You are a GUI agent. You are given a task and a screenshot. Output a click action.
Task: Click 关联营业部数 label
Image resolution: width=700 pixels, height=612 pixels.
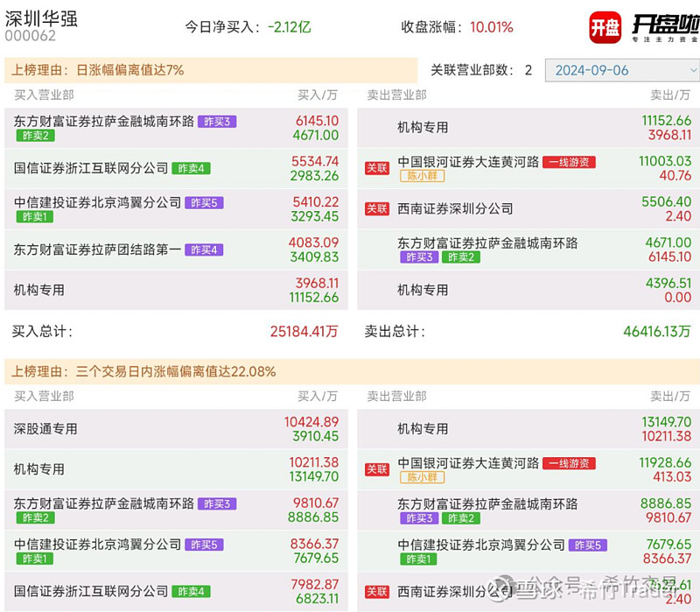(x=472, y=70)
